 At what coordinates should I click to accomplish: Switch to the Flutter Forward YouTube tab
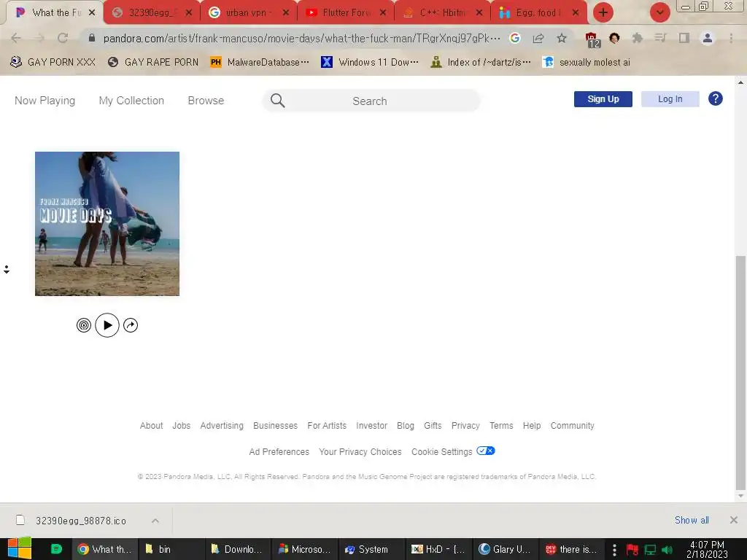coord(345,13)
